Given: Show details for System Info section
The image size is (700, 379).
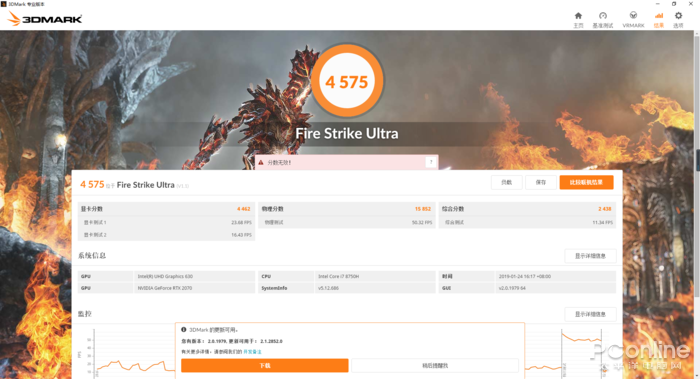Looking at the screenshot, I should [590, 256].
